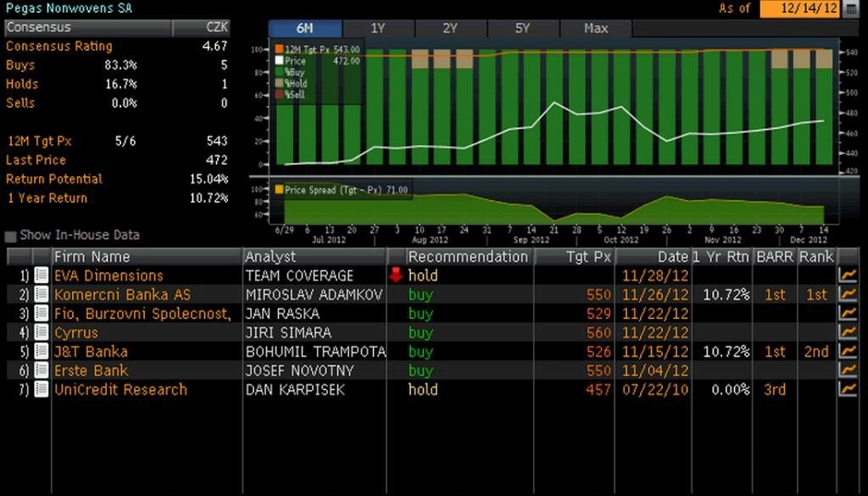Image resolution: width=868 pixels, height=496 pixels.
Task: Open the chart icon in the Cyrrus row
Action: tap(848, 332)
